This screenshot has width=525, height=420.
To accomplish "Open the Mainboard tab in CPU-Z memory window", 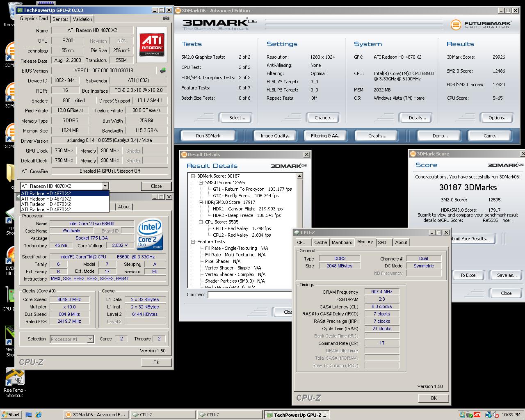I will coord(342,242).
